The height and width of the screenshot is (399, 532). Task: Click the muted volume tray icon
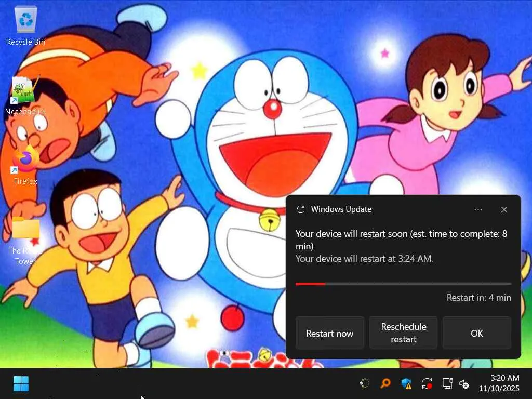[464, 384]
